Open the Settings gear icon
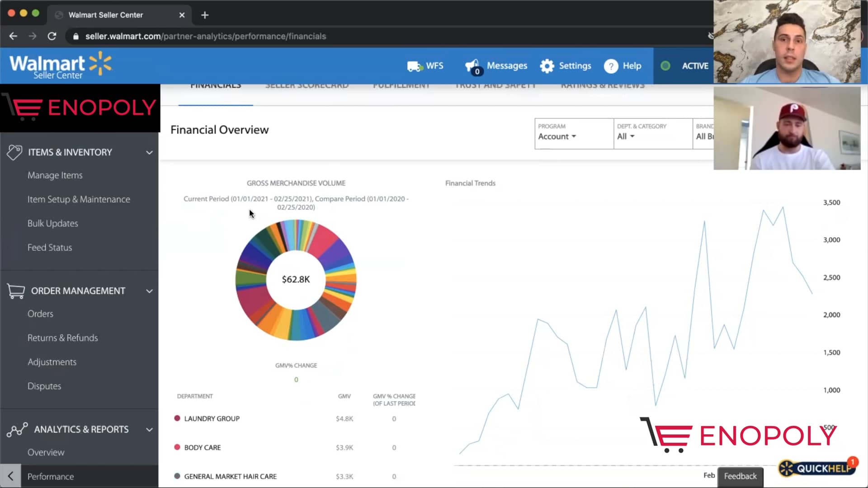 [547, 66]
